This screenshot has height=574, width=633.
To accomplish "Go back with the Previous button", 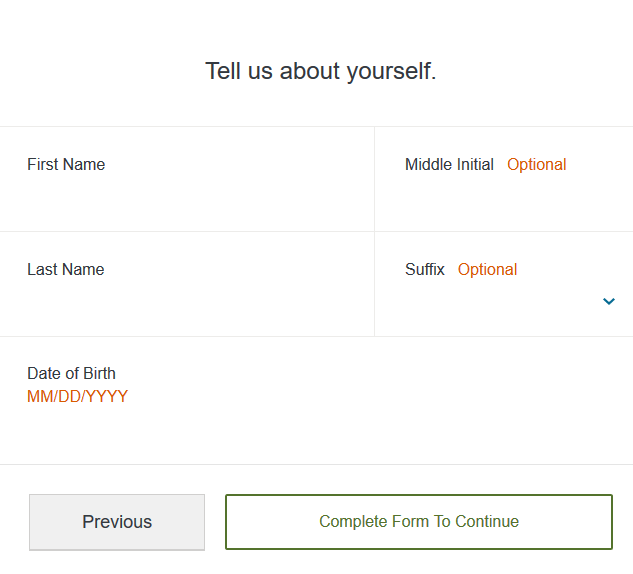I will click(x=117, y=522).
